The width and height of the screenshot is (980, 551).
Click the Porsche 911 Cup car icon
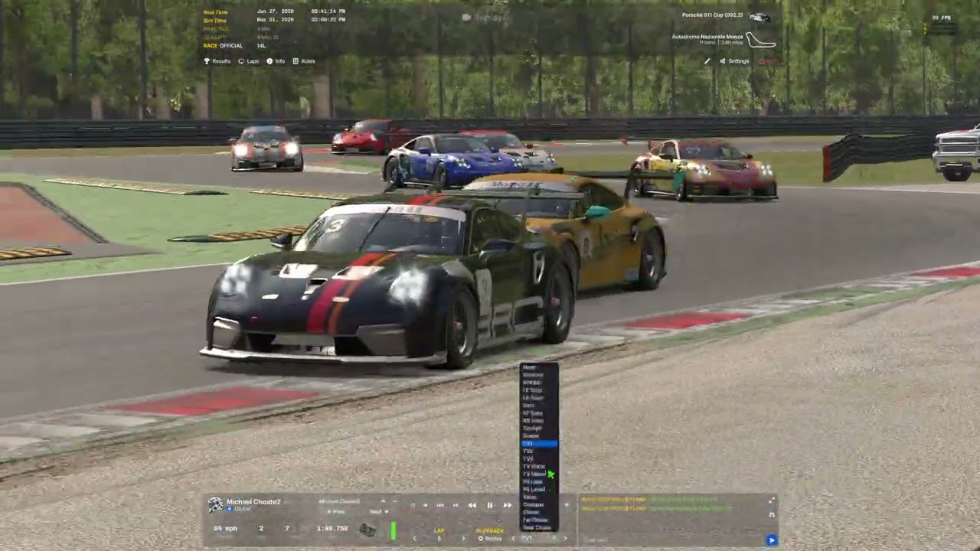click(x=759, y=17)
